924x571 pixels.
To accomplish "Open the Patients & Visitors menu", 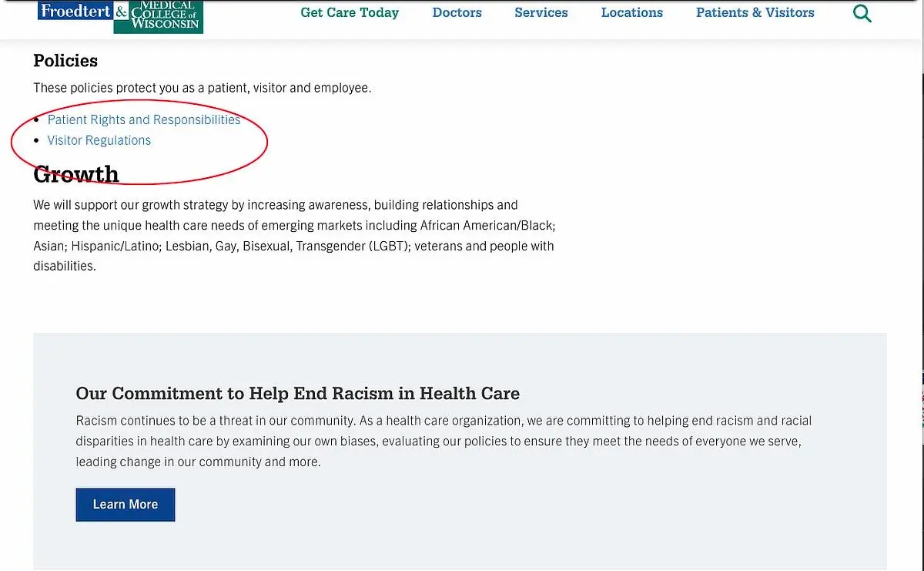I will click(x=755, y=12).
